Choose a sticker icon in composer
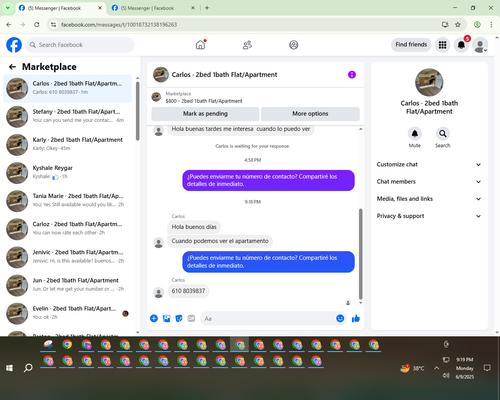This screenshot has height=400, width=500. coord(179,318)
